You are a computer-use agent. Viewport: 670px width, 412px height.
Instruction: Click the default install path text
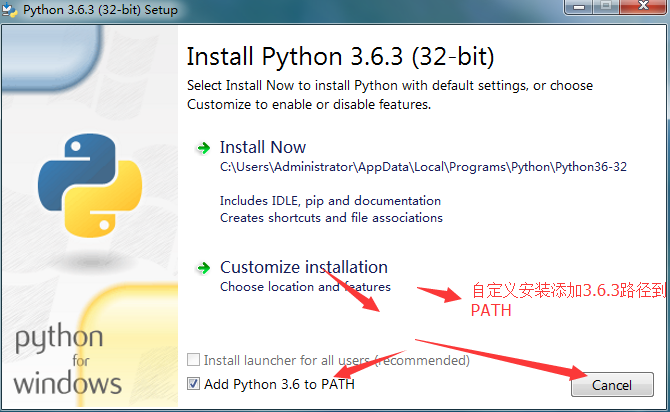pos(423,167)
